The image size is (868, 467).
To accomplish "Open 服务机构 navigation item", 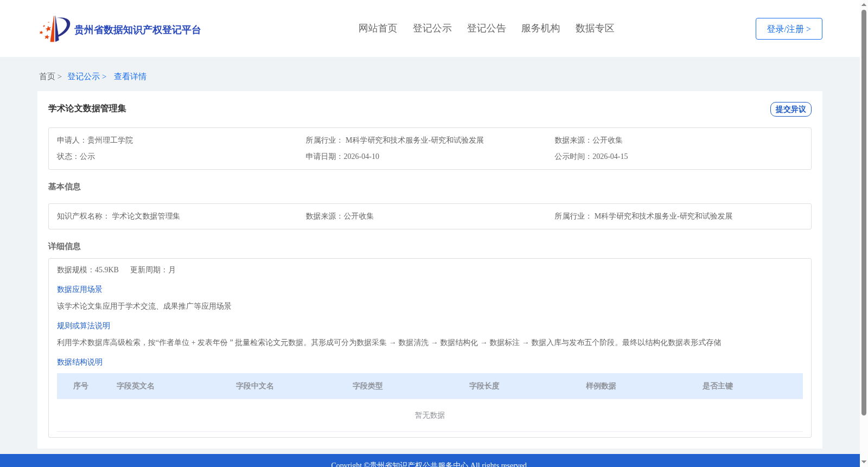I will [540, 28].
